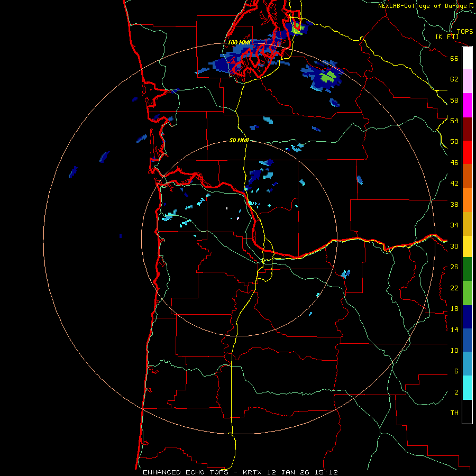The height and width of the screenshot is (476, 476).
Task: Select the dark green legend swatch
Action: tap(467, 269)
